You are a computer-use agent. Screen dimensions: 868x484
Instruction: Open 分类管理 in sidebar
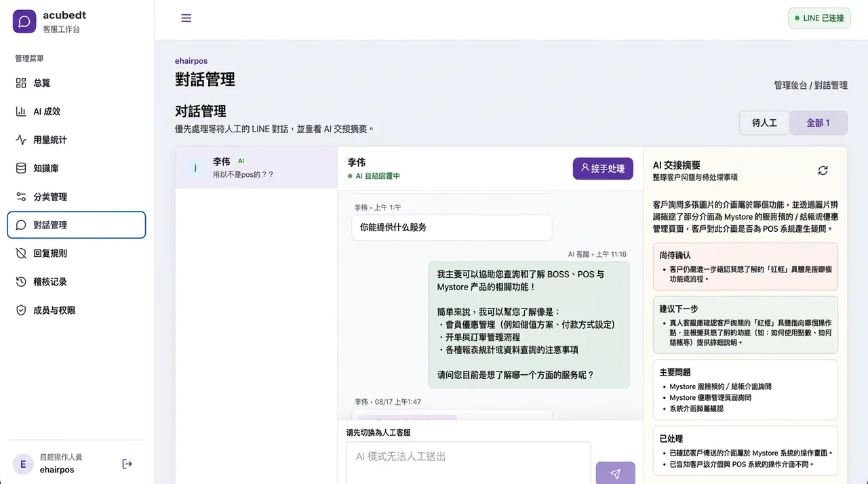77,197
